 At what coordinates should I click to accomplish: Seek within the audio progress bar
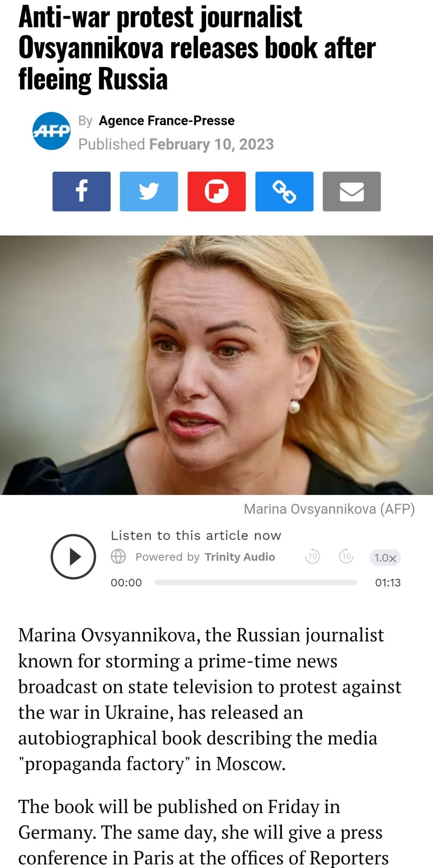point(255,582)
